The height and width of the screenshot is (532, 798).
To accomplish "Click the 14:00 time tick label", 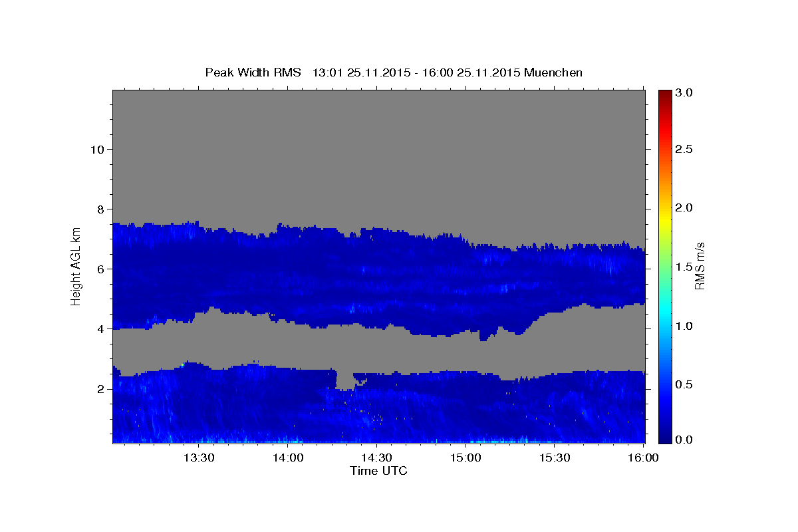I will [288, 458].
